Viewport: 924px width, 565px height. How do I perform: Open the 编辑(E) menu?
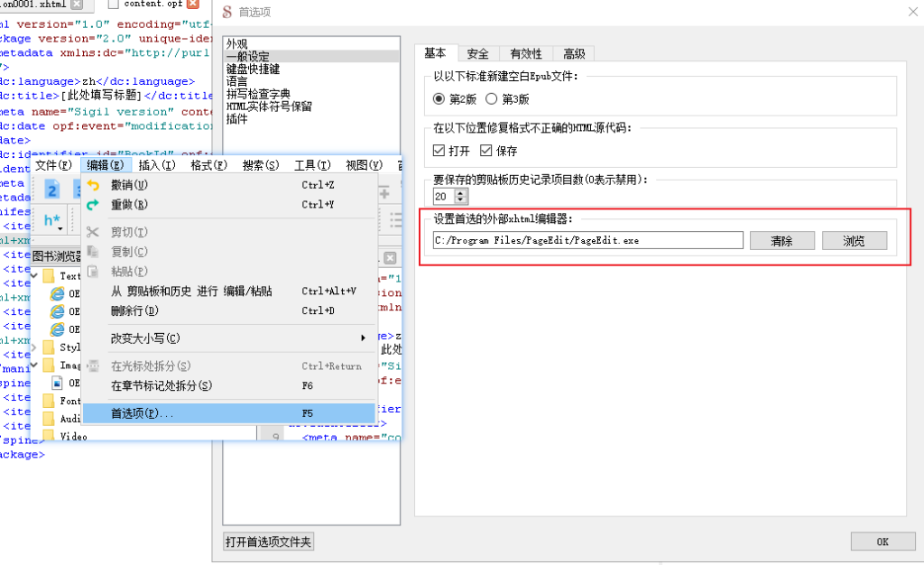click(105, 165)
